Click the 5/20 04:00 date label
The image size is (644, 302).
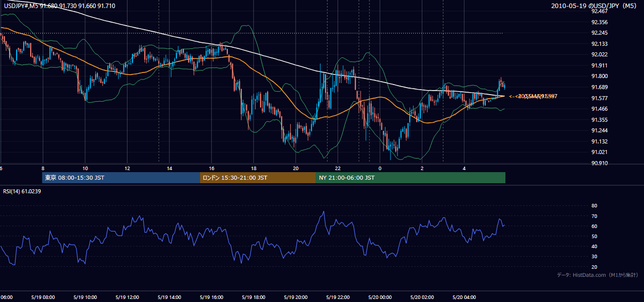click(464, 297)
